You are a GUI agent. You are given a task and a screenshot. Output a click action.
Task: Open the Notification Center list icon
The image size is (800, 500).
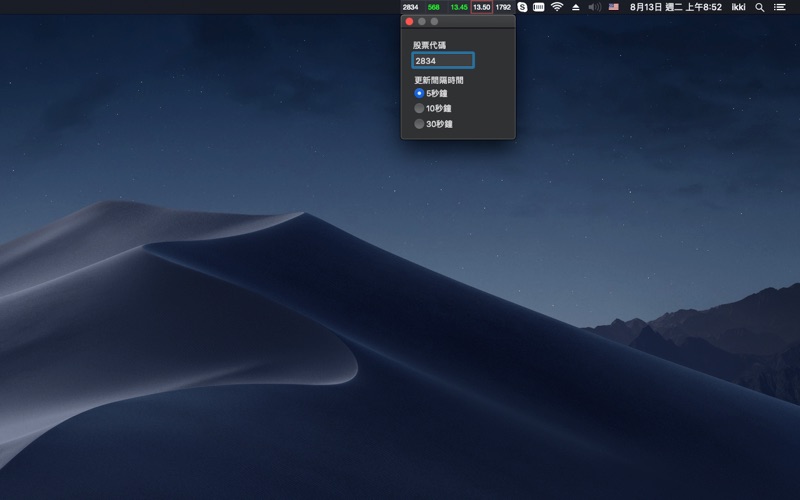click(780, 7)
